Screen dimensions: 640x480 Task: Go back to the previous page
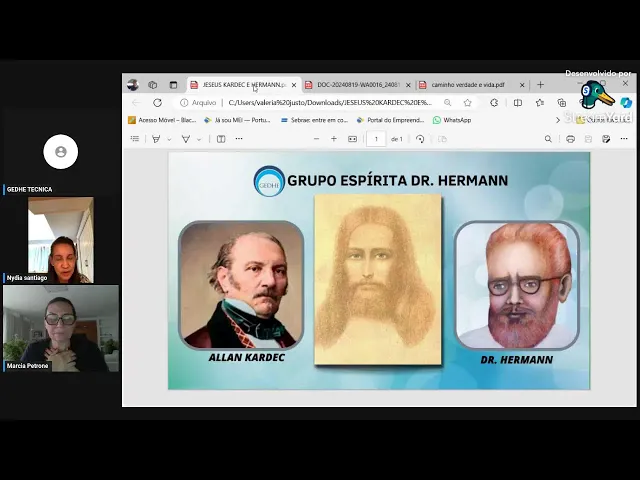[136, 103]
